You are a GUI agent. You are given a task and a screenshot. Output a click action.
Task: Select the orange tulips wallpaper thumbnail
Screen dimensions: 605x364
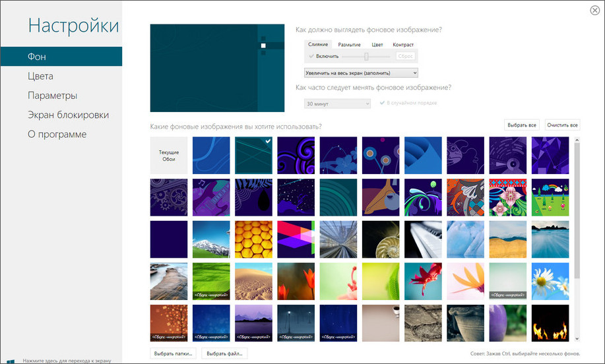tap(296, 282)
